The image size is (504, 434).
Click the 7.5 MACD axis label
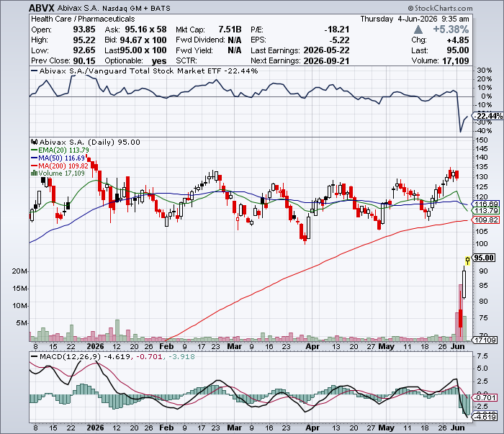click(482, 356)
